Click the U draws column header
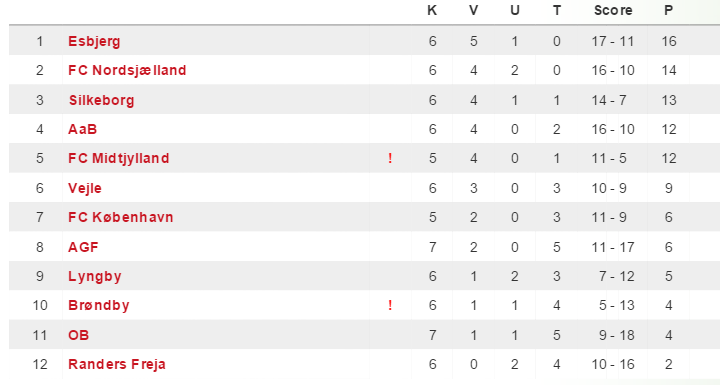 [515, 10]
